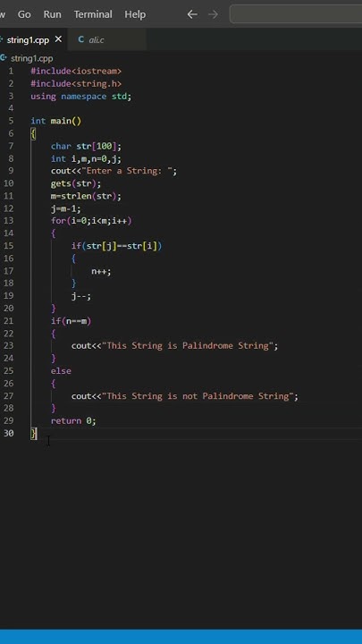Click the 'm=strlen(str);' line

(x=86, y=196)
